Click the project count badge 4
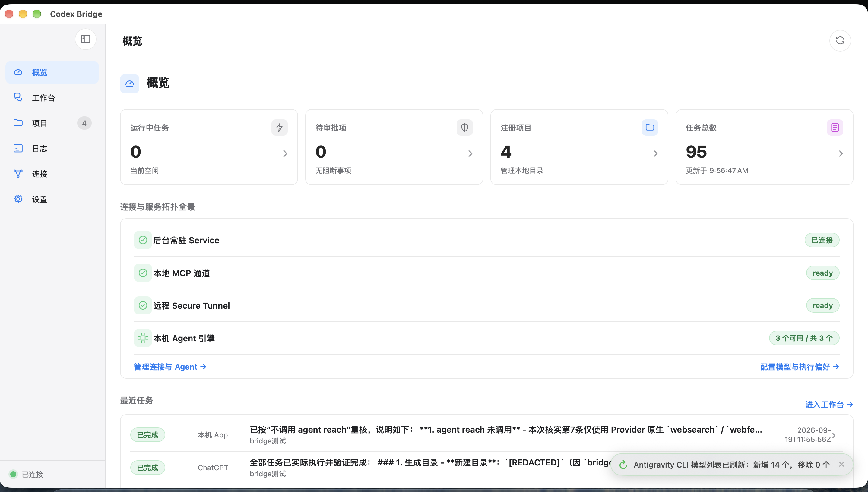This screenshot has width=868, height=492. click(x=84, y=123)
